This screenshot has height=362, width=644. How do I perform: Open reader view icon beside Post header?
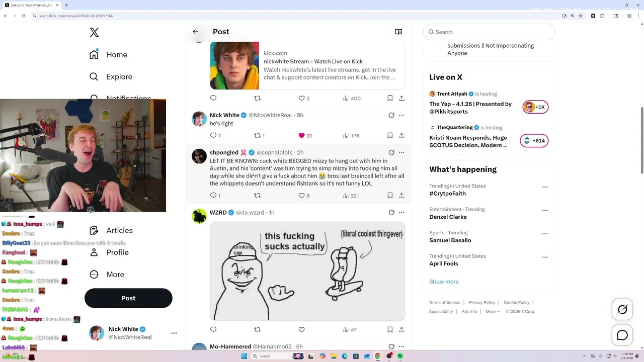398,32
